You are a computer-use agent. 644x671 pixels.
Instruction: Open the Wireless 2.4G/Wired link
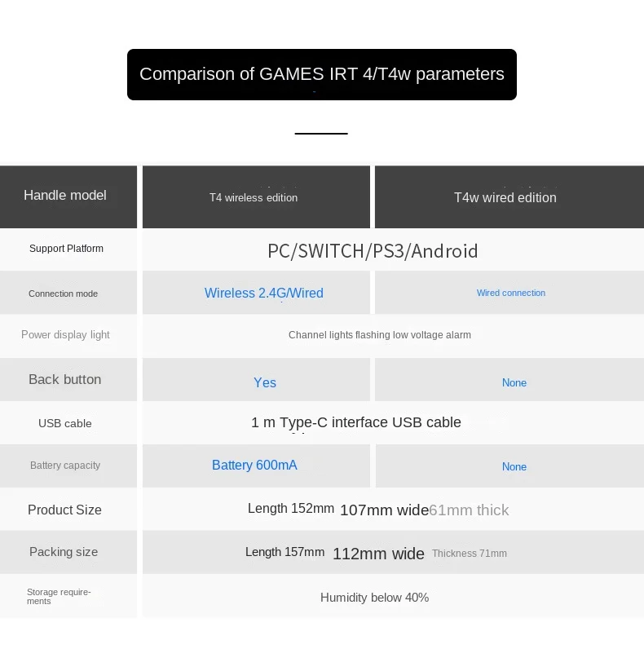[263, 293]
